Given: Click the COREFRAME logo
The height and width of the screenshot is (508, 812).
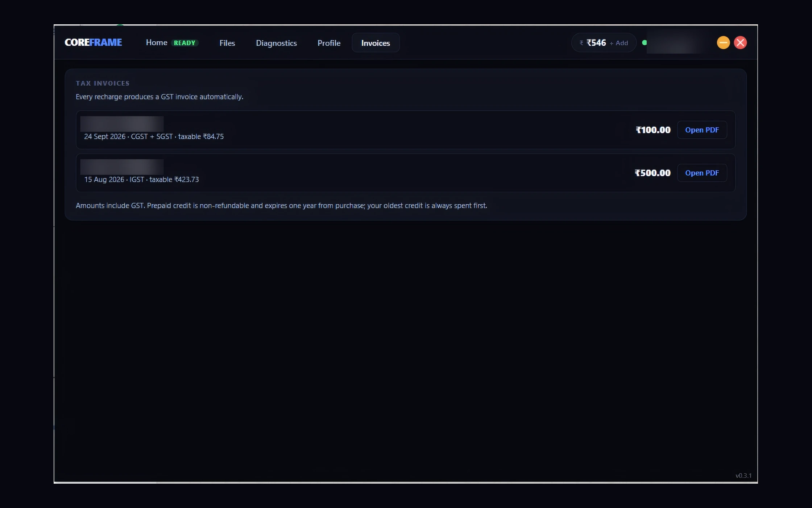Looking at the screenshot, I should point(93,42).
